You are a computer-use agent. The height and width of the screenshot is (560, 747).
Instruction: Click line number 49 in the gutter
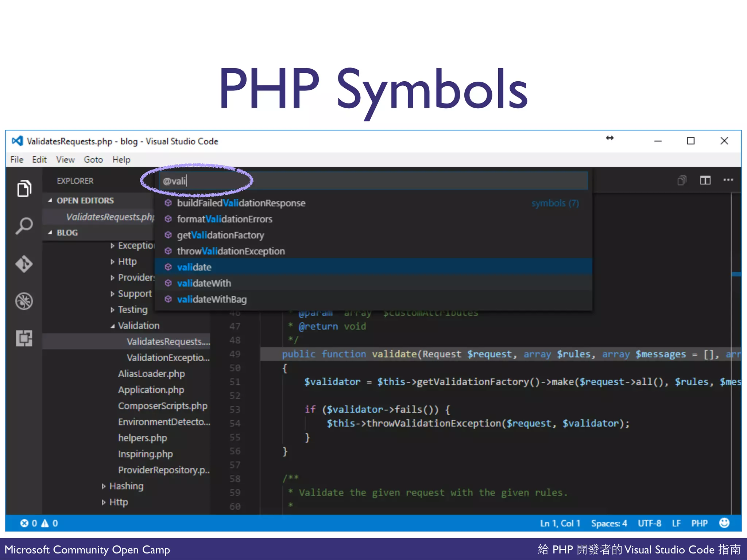click(235, 354)
